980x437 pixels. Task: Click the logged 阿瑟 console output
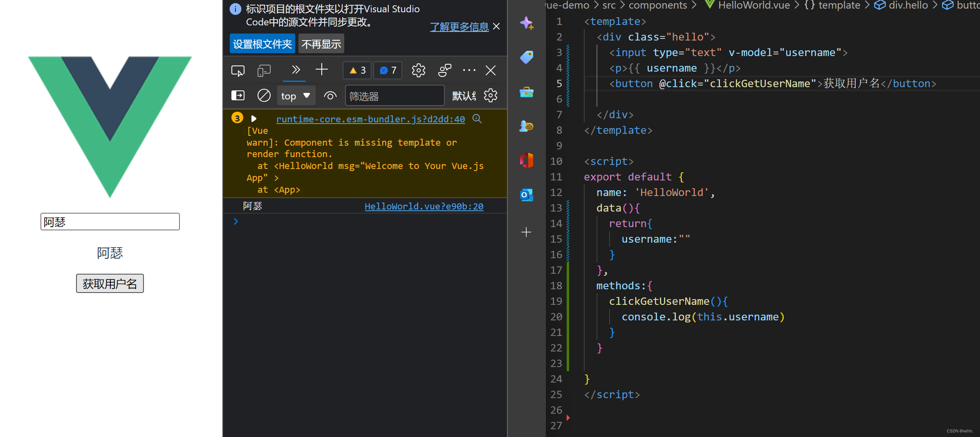(253, 206)
